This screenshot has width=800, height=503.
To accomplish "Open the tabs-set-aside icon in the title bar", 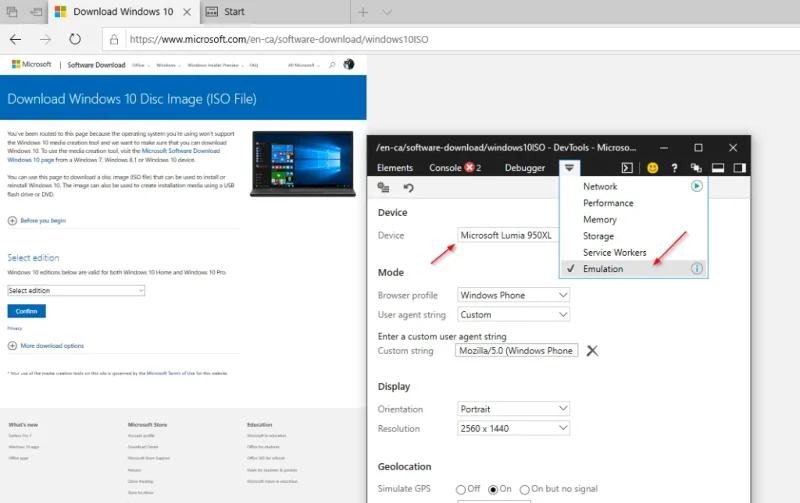I will click(x=12, y=11).
